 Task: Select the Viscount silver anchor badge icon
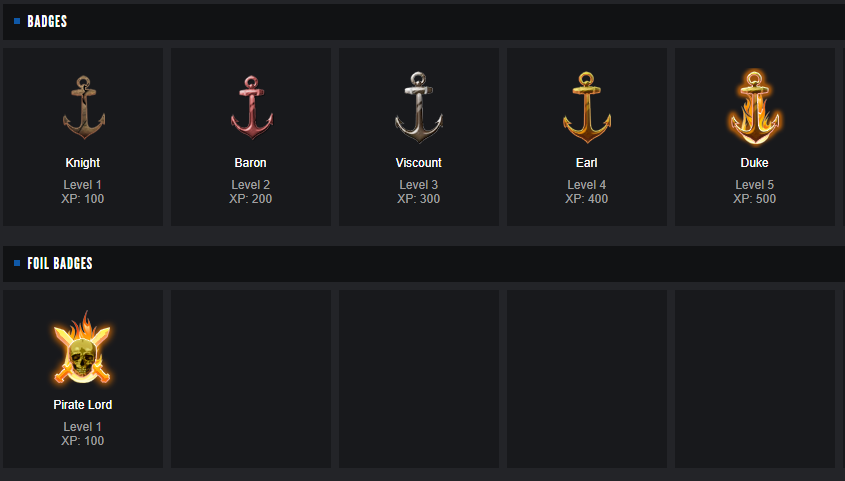click(418, 107)
